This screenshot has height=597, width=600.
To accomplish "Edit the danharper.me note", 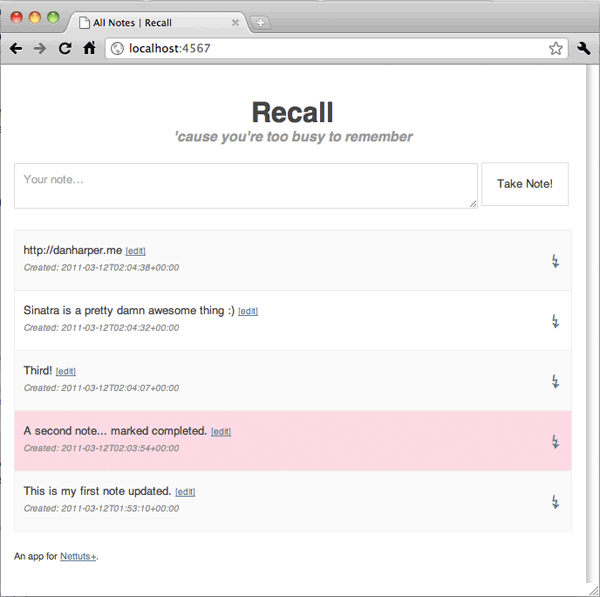I will point(135,251).
